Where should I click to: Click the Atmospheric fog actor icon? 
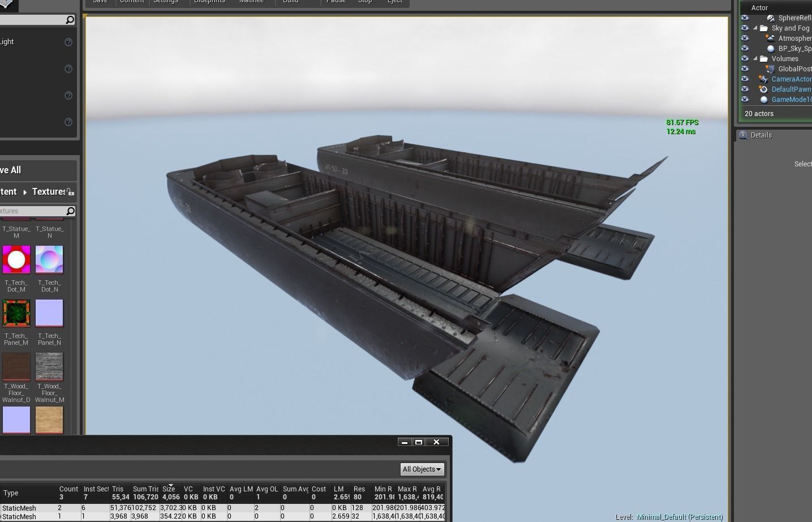pyautogui.click(x=771, y=38)
